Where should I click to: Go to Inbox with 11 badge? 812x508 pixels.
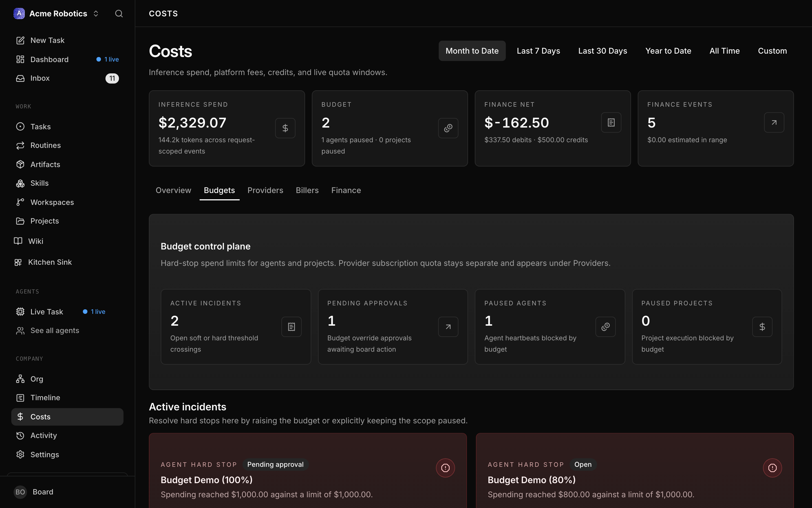tap(67, 78)
